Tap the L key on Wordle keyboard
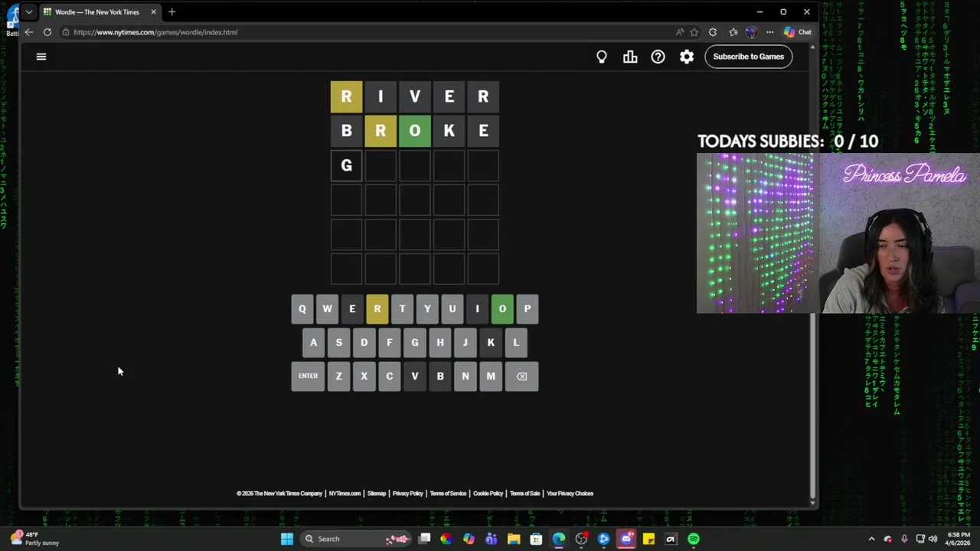This screenshot has height=551, width=980. click(x=516, y=343)
